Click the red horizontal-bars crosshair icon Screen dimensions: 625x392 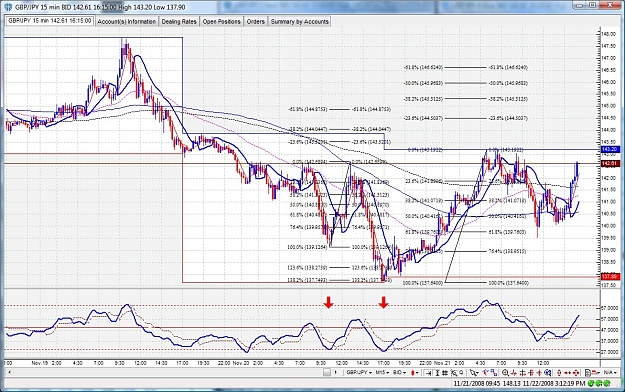(522, 373)
